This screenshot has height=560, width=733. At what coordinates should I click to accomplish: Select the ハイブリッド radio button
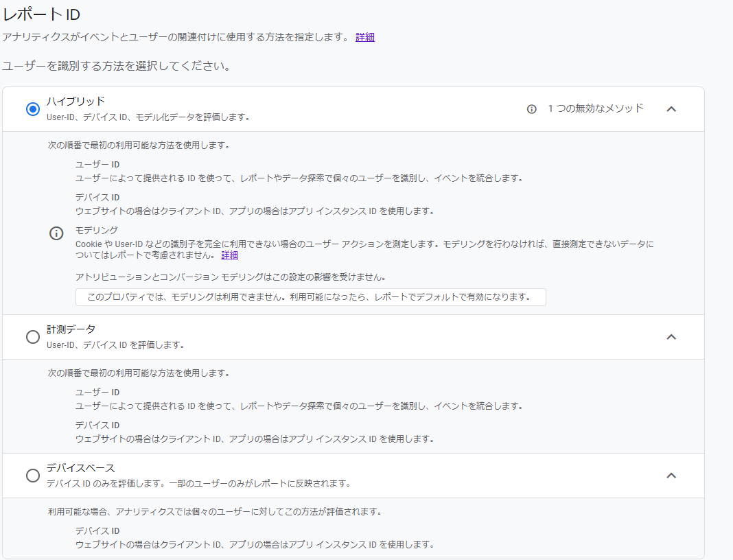coord(33,109)
